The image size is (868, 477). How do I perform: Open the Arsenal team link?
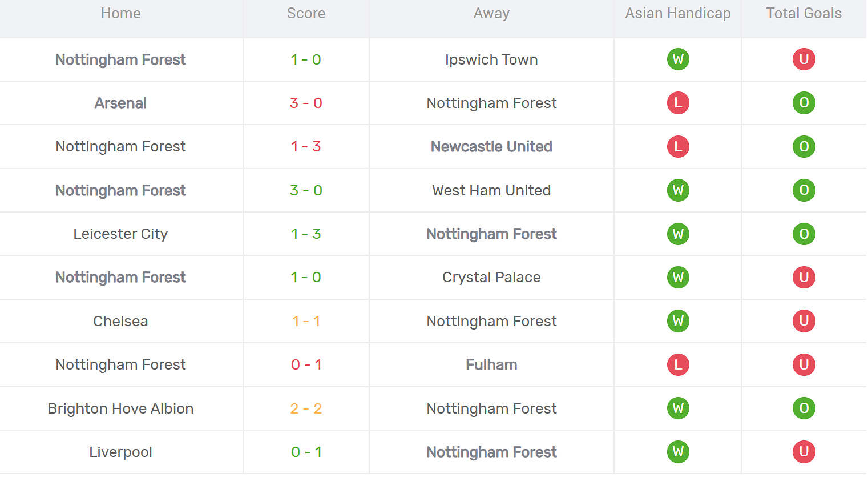[x=120, y=103]
